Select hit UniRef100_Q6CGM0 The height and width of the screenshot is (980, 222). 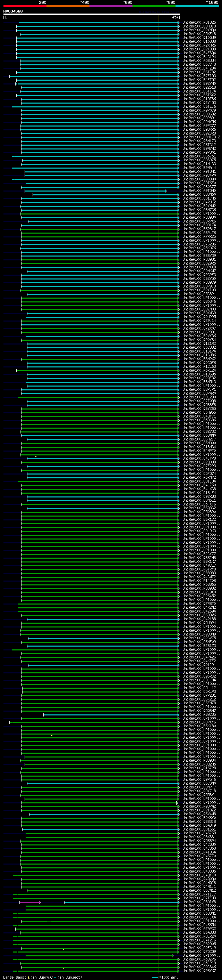(x=199, y=783)
